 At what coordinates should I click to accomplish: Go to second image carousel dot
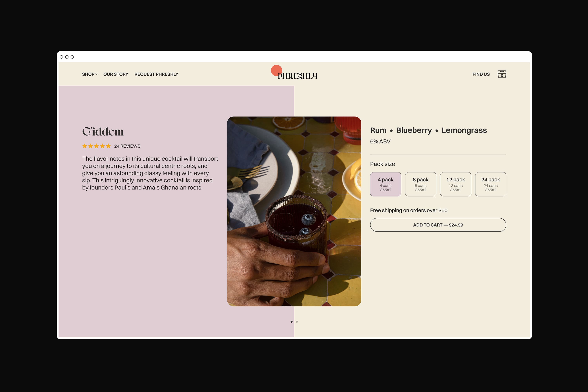[x=297, y=322]
